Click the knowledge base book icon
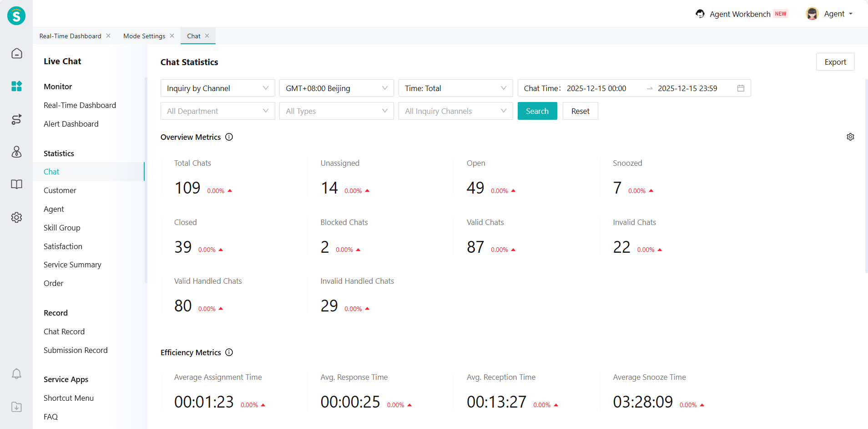This screenshot has height=429, width=868. click(x=16, y=184)
